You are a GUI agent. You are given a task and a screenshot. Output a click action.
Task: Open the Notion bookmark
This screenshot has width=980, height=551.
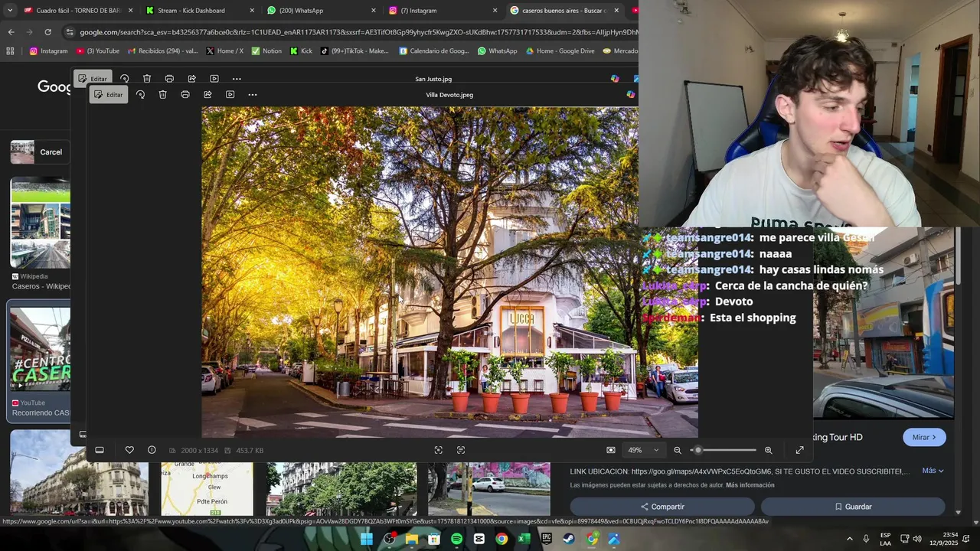(x=266, y=51)
